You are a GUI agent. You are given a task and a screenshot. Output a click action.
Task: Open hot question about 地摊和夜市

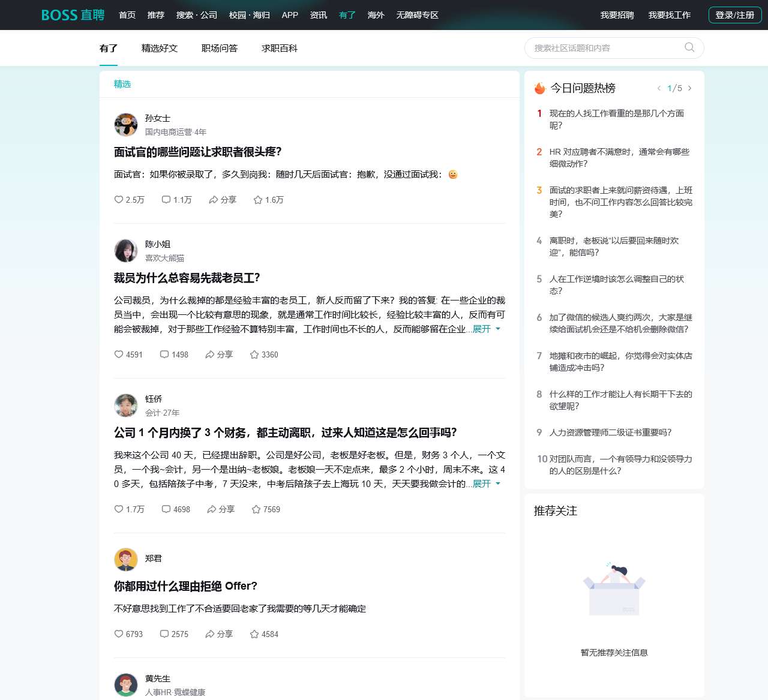(620, 361)
